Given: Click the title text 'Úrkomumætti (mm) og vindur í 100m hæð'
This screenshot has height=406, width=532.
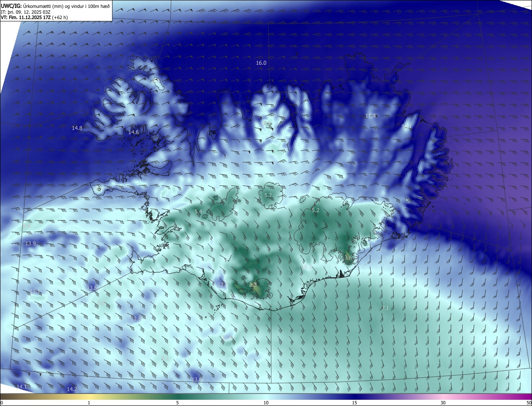Looking at the screenshot, I should click(67, 6).
